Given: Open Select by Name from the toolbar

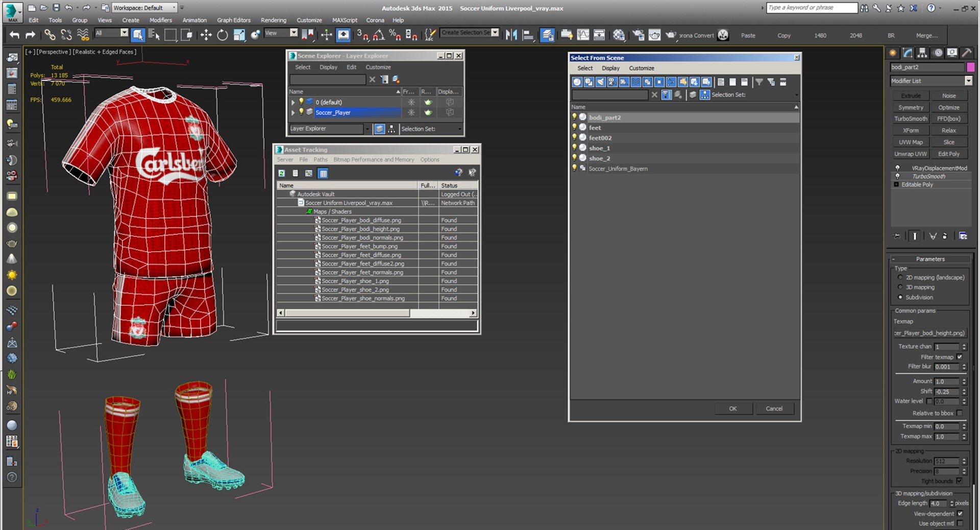Looking at the screenshot, I should click(x=154, y=35).
